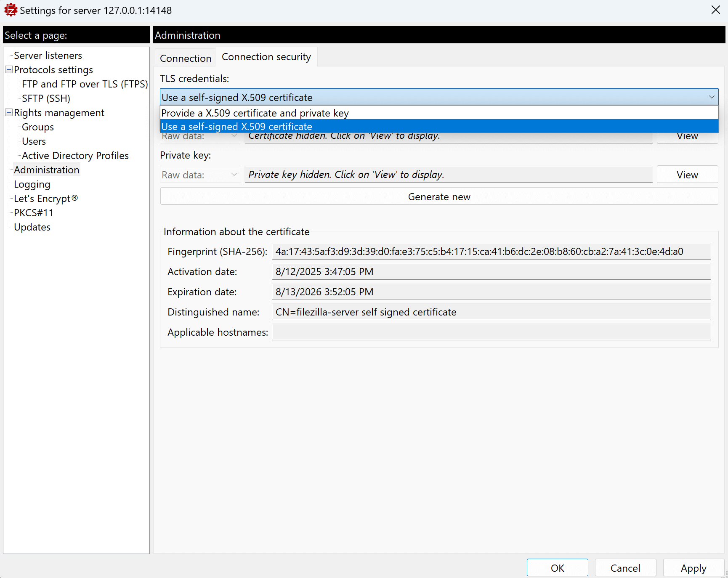Click the private key hidden text field
This screenshot has height=578, width=728.
coord(449,175)
